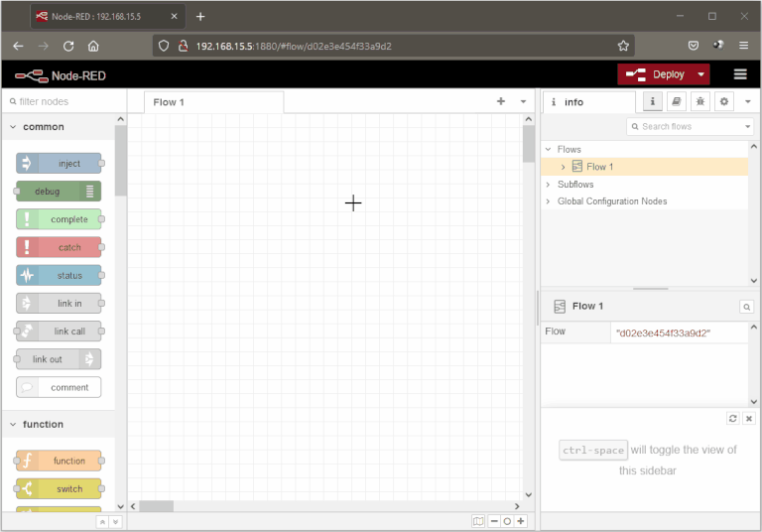Open configuration nodes gear icon
The image size is (762, 532).
click(x=724, y=102)
